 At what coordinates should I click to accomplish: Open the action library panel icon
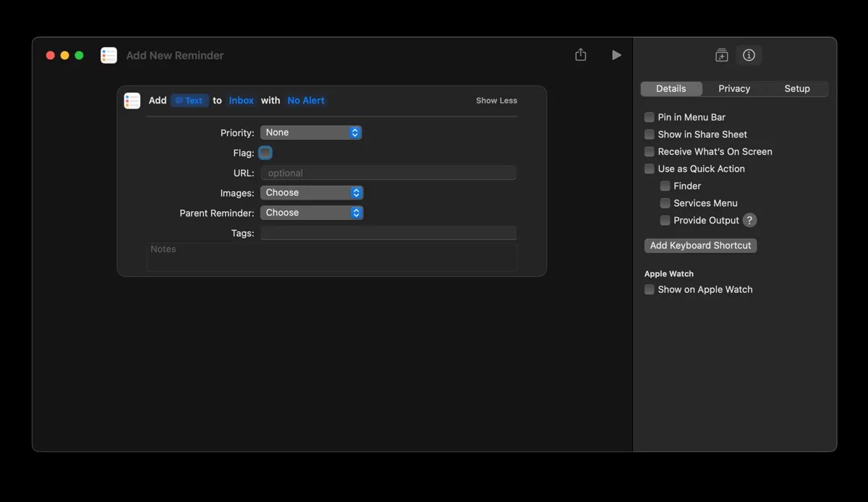720,54
